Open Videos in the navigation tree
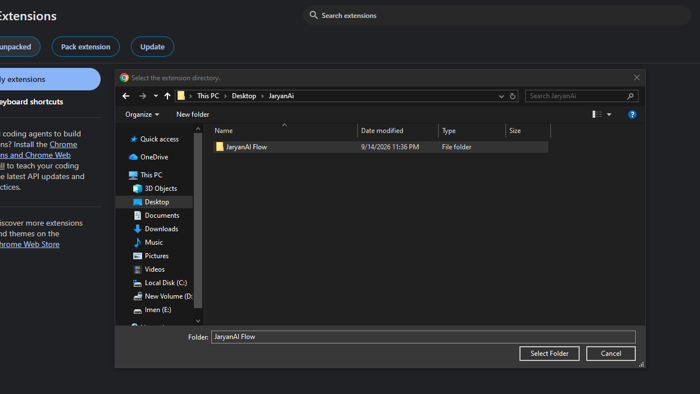 pos(149,270)
